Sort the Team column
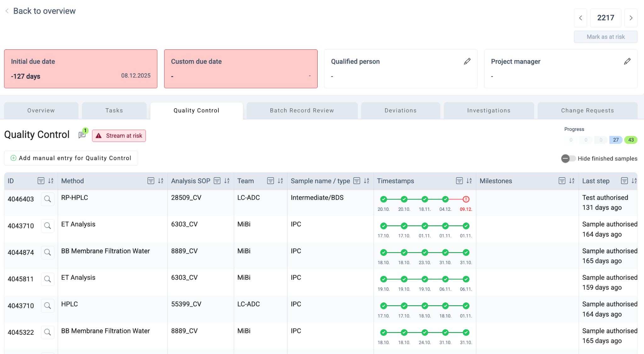Screen dimensions: 644x354 point(280,181)
